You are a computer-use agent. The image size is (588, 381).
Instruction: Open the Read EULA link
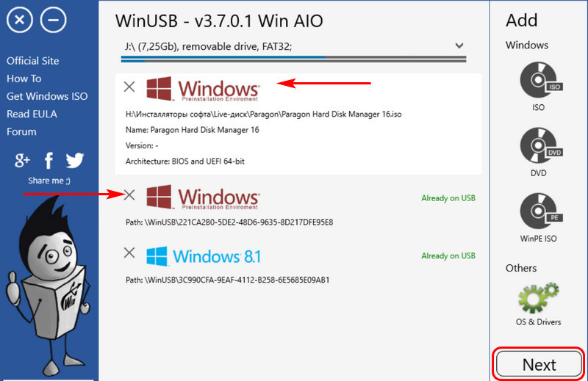pos(32,114)
